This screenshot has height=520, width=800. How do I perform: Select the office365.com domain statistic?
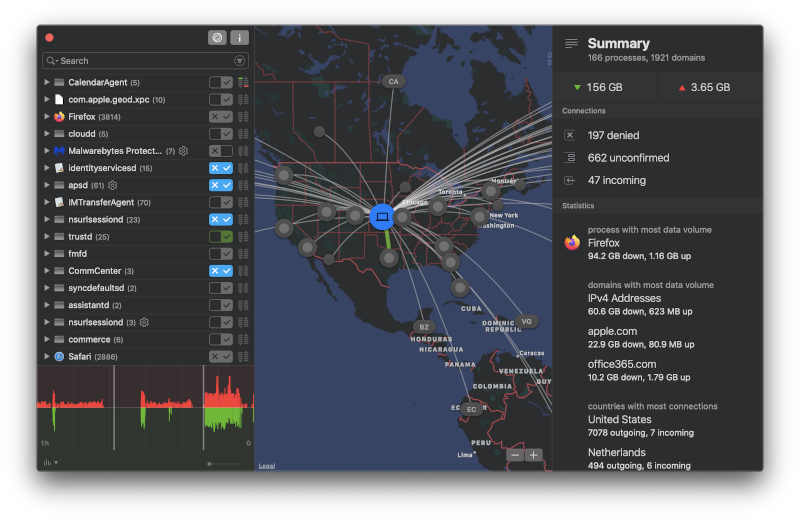point(639,370)
